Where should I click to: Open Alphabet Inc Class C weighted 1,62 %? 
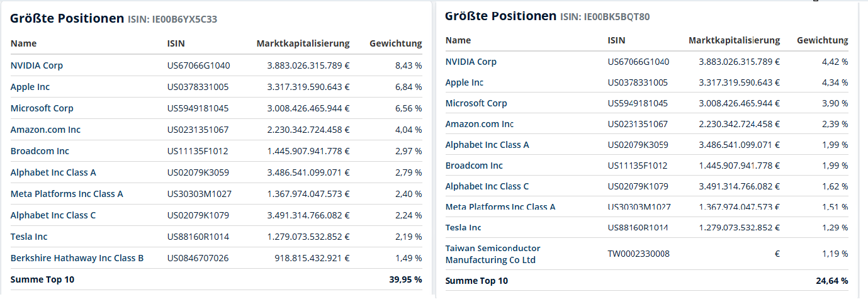point(487,186)
